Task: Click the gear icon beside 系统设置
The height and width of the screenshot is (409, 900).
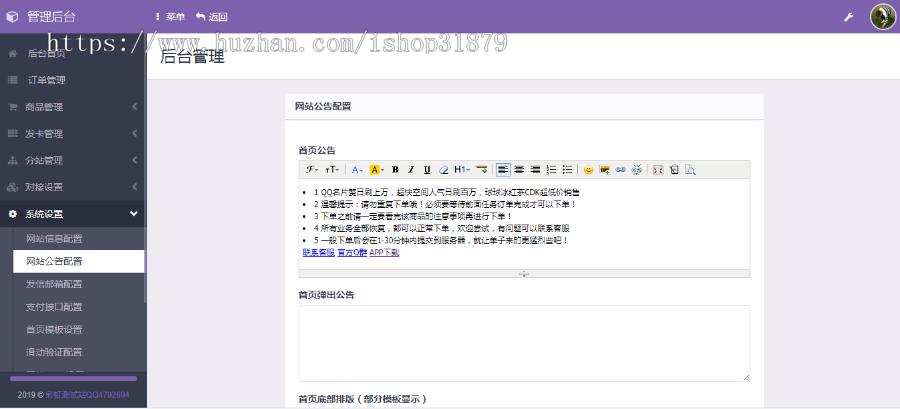Action: click(x=12, y=214)
